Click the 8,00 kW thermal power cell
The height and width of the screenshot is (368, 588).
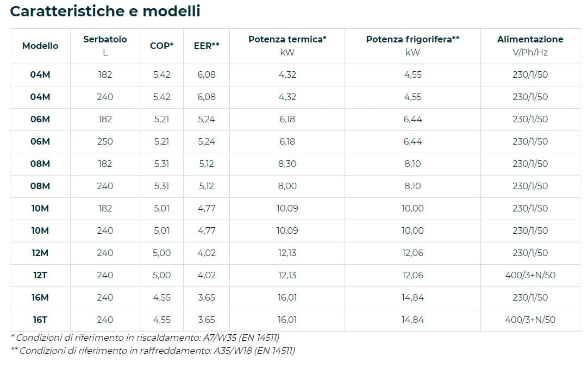tap(287, 186)
